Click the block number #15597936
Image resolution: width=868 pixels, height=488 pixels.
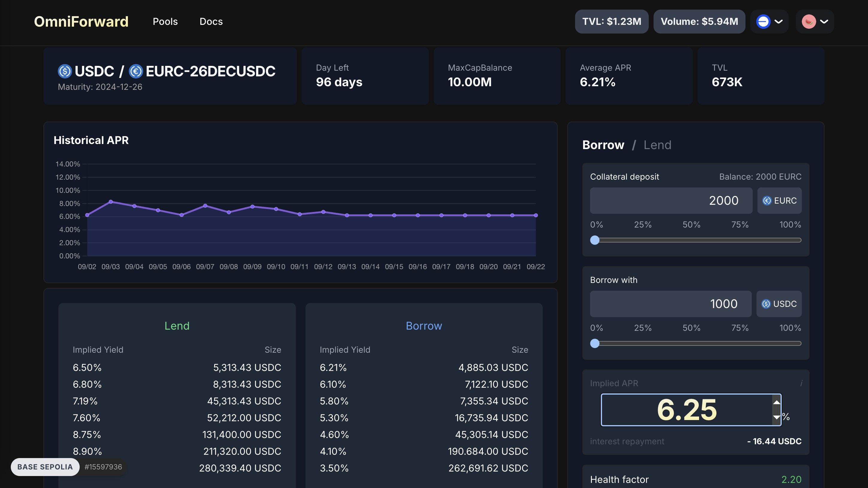103,467
